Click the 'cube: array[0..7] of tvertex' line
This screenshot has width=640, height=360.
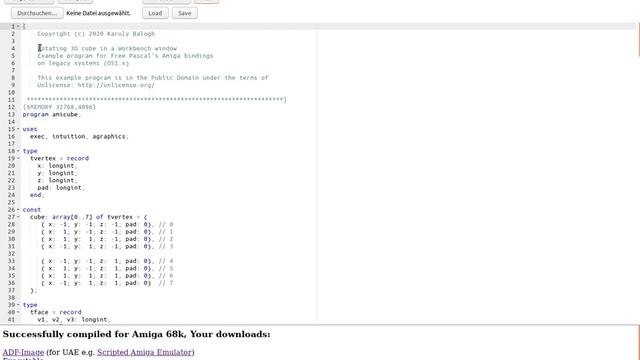[x=89, y=217]
